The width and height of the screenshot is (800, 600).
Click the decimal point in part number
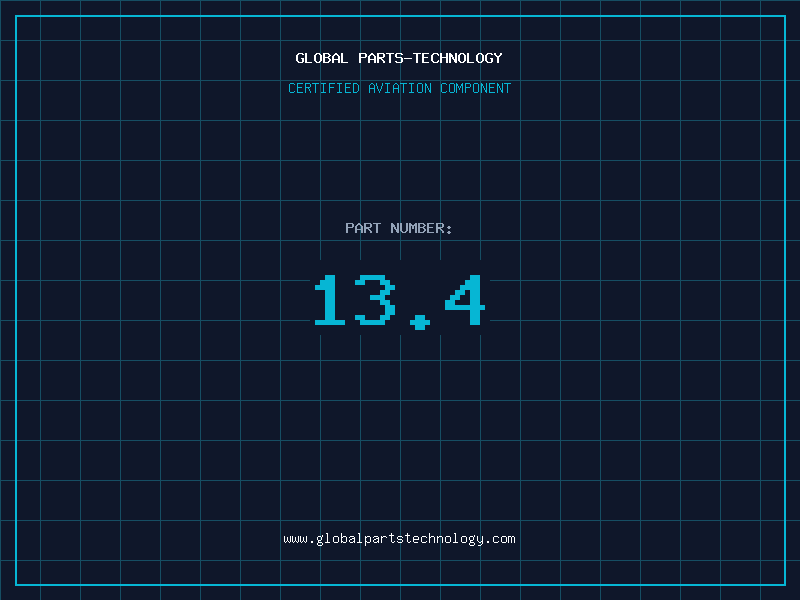[x=419, y=321]
